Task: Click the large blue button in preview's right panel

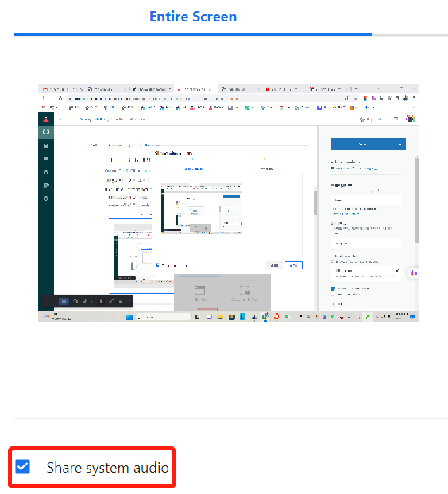Action: pos(368,145)
